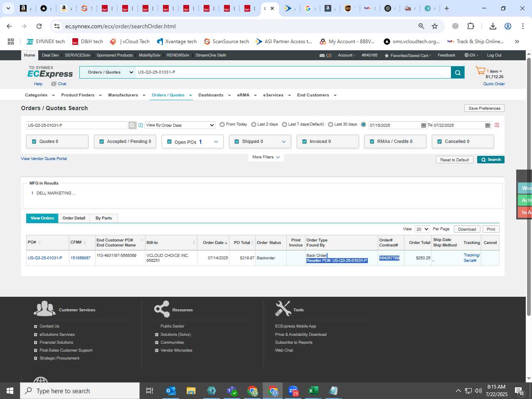Click the Windows Start button
Viewport: 532px width, 399px height.
[10, 391]
